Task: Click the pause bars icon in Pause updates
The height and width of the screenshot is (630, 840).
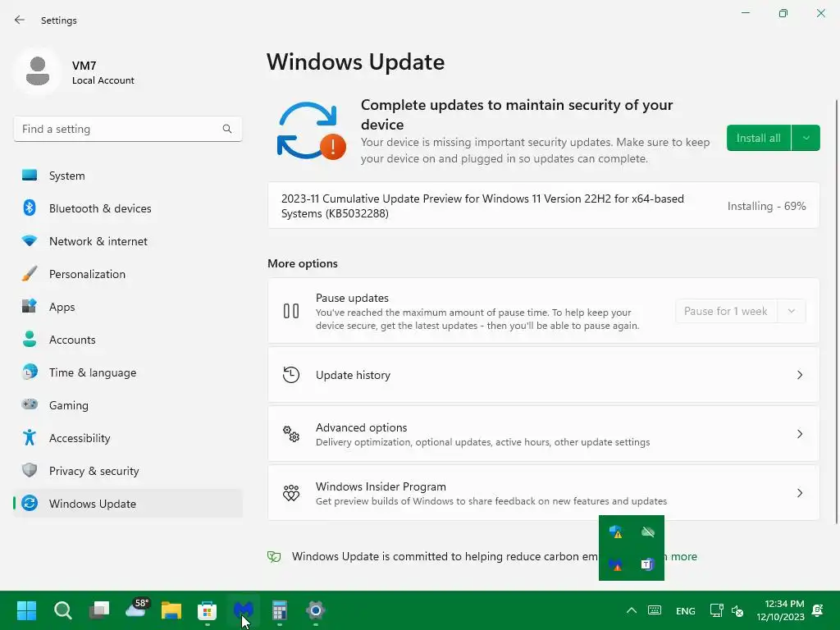Action: [291, 311]
